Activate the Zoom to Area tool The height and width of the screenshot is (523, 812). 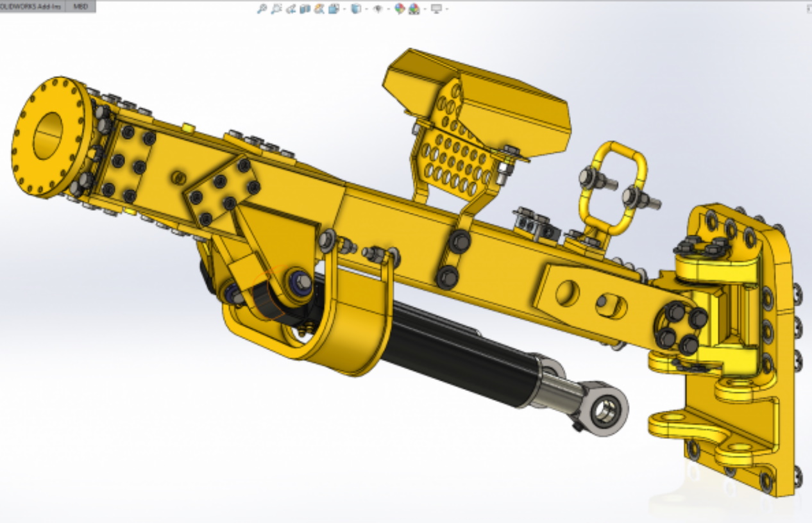pos(276,9)
